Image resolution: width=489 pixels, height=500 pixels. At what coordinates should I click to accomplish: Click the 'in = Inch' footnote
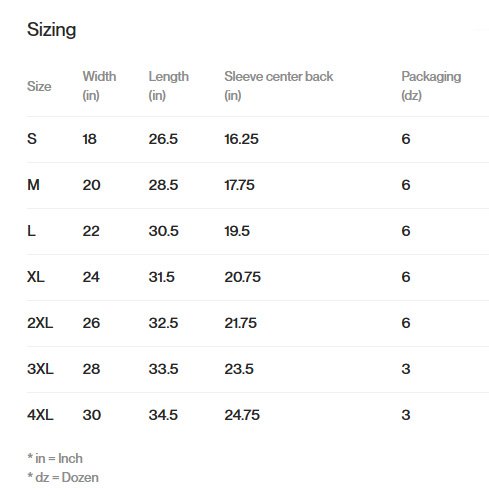[x=55, y=458]
